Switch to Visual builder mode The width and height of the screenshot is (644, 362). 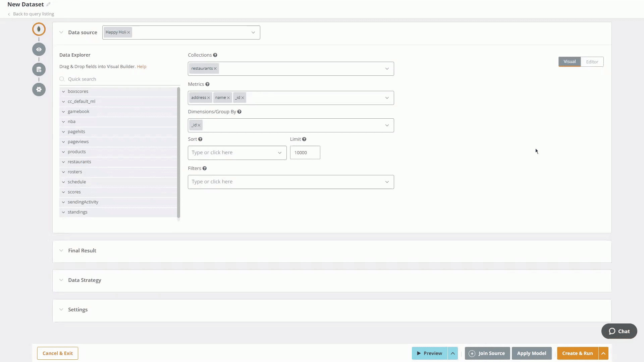click(x=569, y=62)
